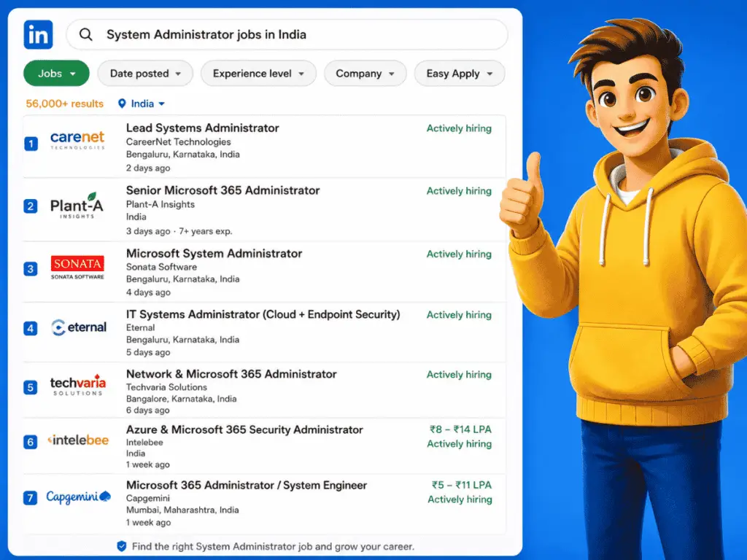The width and height of the screenshot is (747, 560).
Task: Open IT Systems Administrator Cloud Endpoint Security job
Action: (263, 314)
